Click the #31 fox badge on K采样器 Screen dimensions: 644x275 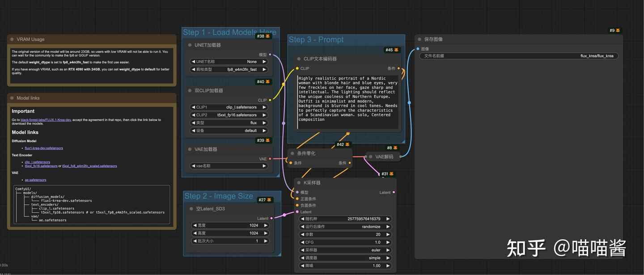coord(387,174)
